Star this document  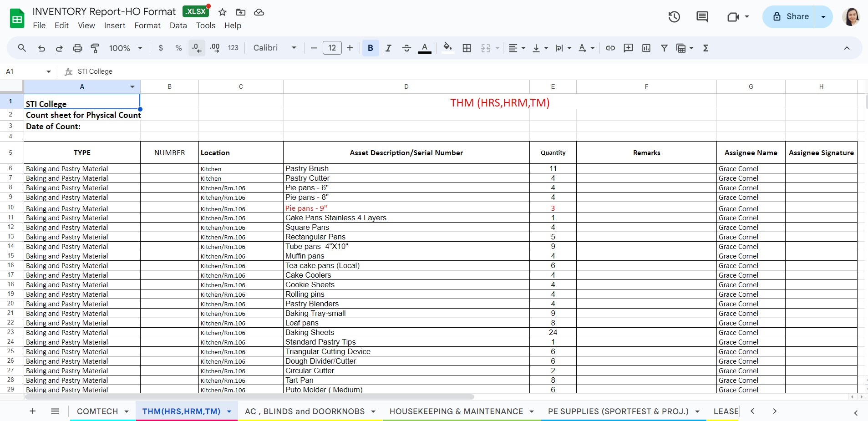tap(222, 12)
